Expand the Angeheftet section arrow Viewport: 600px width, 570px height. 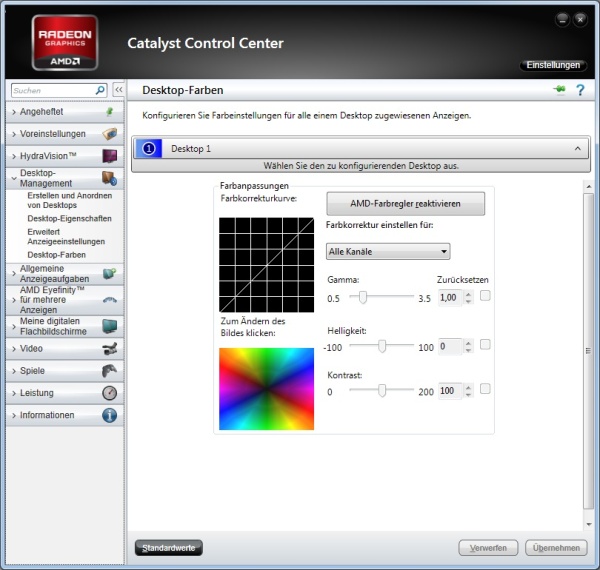(x=14, y=112)
